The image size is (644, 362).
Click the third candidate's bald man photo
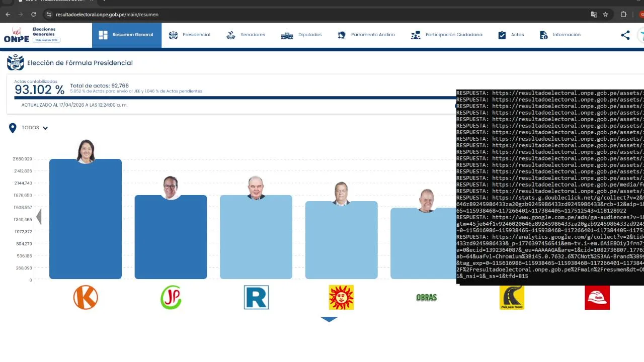(x=256, y=188)
